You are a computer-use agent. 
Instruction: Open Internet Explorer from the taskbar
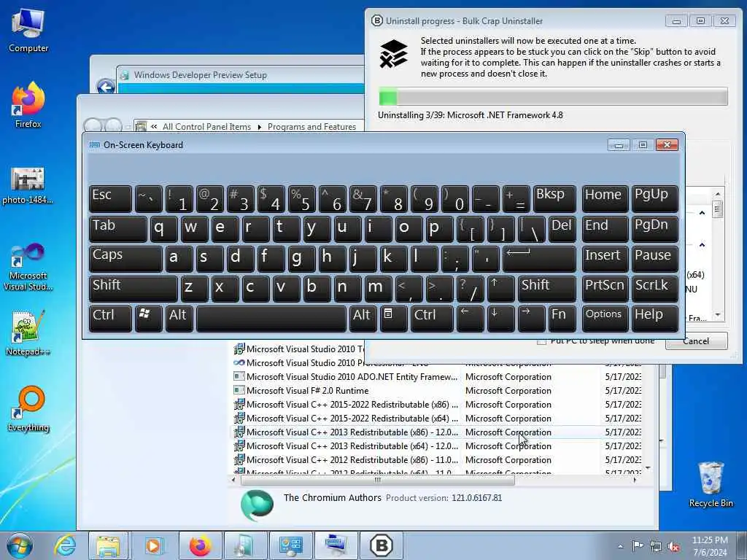[x=64, y=545]
